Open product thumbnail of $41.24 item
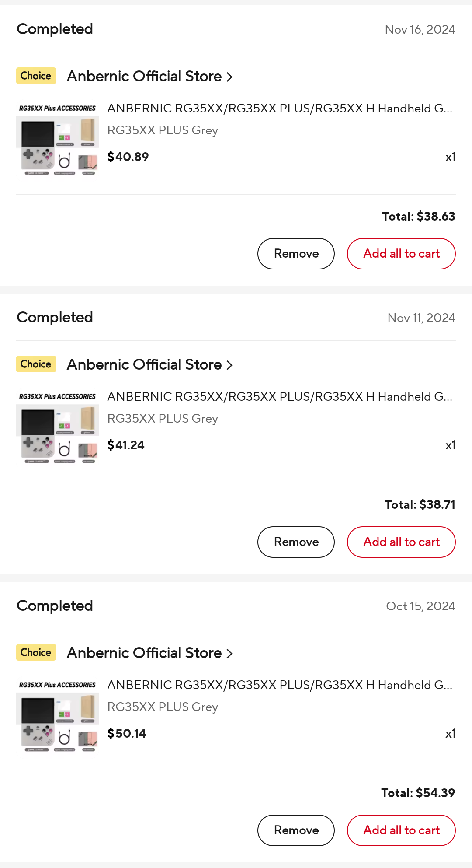The width and height of the screenshot is (472, 868). 57,427
